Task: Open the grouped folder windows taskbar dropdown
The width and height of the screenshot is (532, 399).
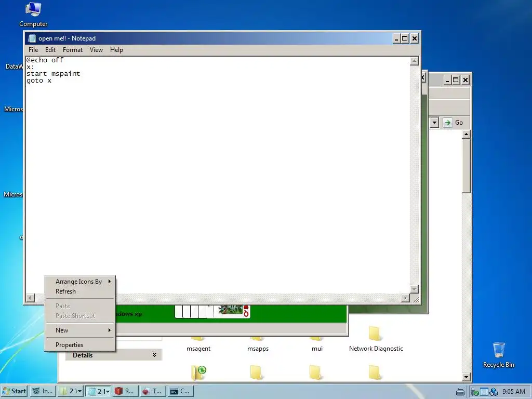Action: pos(79,391)
